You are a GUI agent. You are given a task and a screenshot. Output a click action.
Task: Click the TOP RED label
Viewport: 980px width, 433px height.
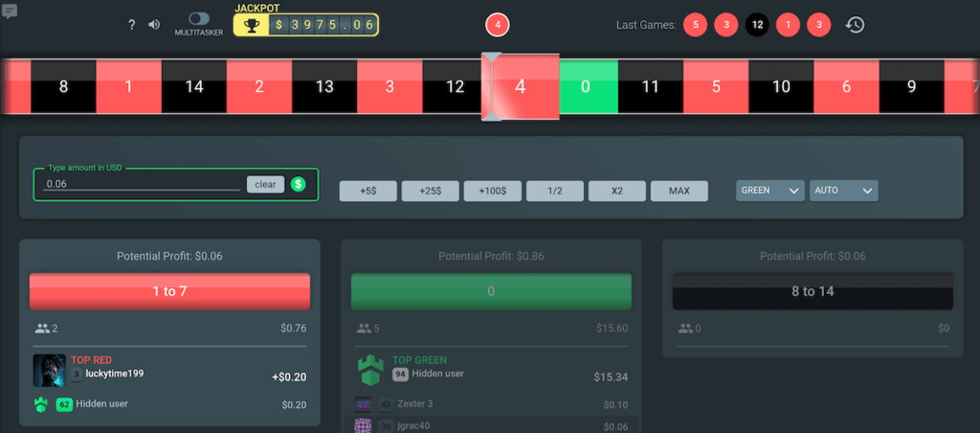[x=91, y=360]
